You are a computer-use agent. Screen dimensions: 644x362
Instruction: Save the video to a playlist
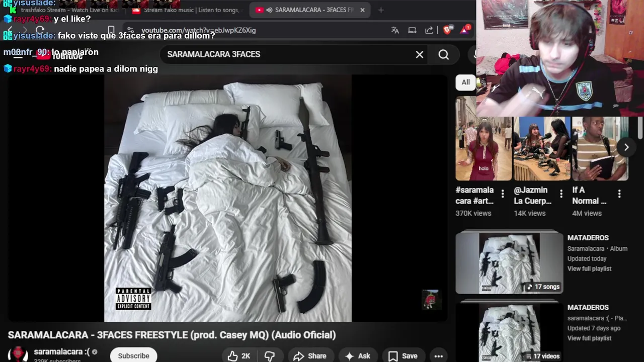click(403, 356)
